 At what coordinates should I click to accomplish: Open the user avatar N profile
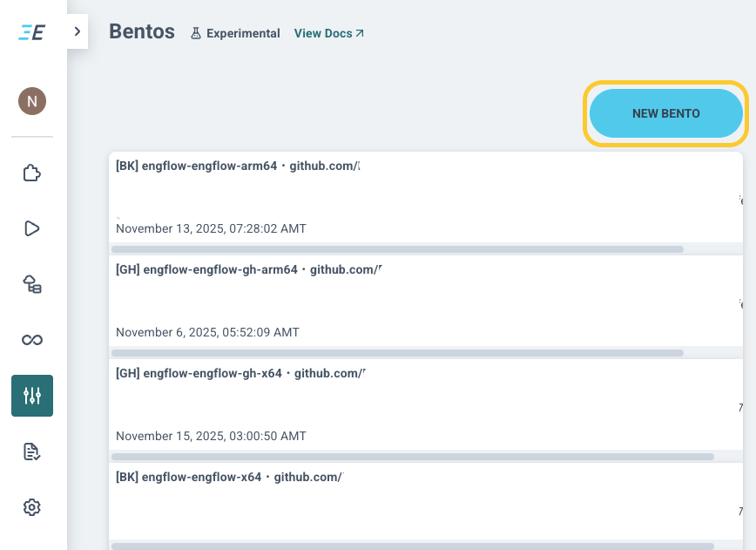[32, 101]
